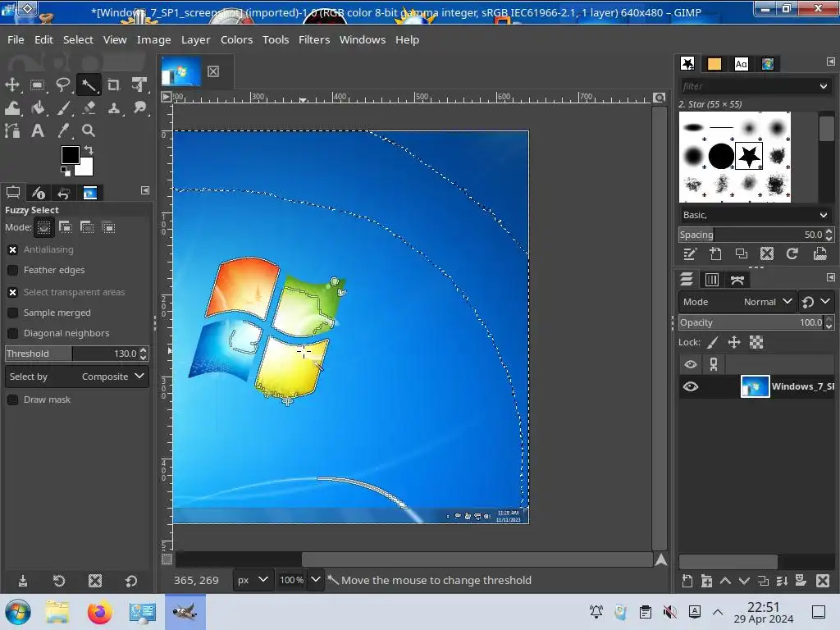
Task: Select the Free Select lasso tool
Action: point(62,84)
